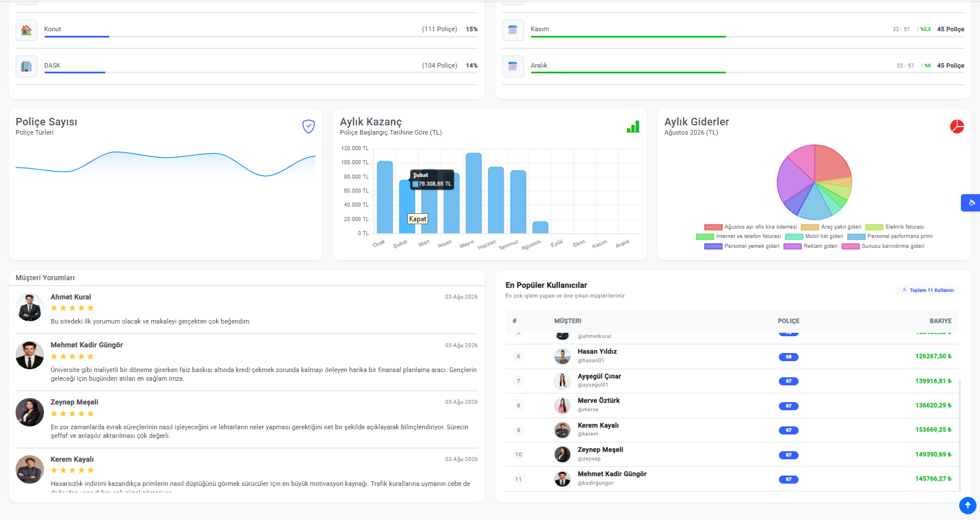Click the Konut progress bar
Screen dimensions: 980x520
[x=261, y=36]
